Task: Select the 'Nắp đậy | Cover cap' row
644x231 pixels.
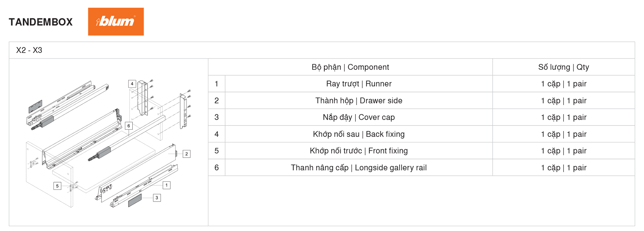Action: coord(421,117)
